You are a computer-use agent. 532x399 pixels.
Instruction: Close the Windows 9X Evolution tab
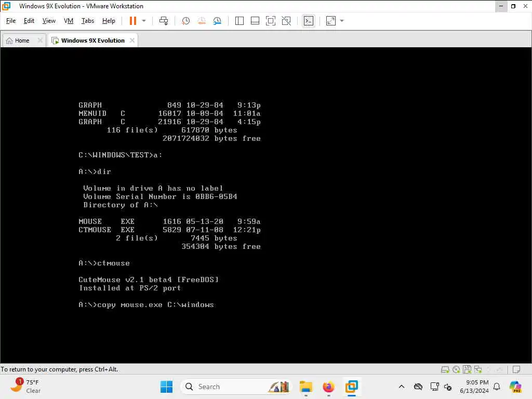click(132, 41)
